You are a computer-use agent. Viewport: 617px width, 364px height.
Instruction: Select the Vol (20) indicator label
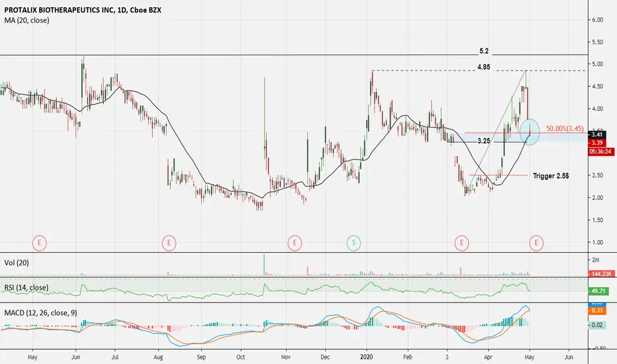coord(17,263)
